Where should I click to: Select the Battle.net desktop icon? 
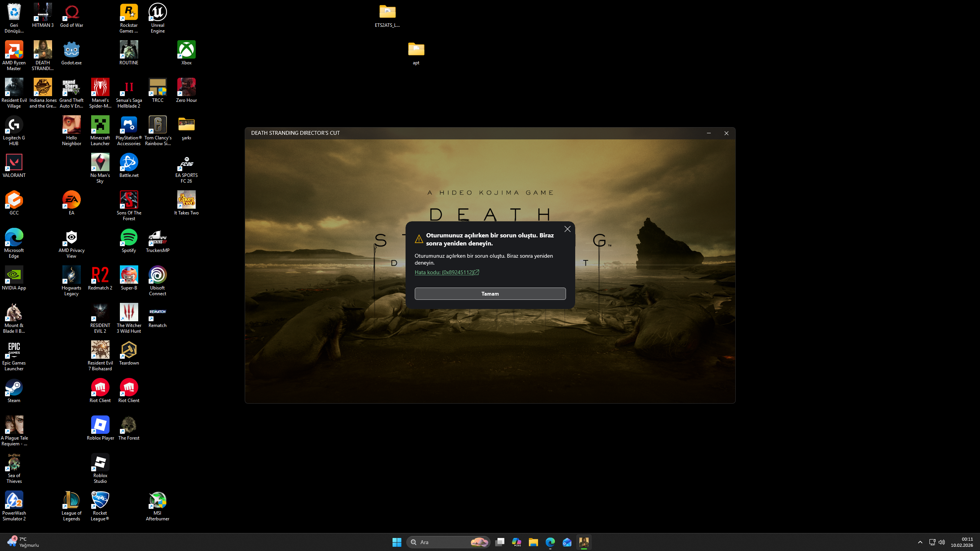point(129,166)
